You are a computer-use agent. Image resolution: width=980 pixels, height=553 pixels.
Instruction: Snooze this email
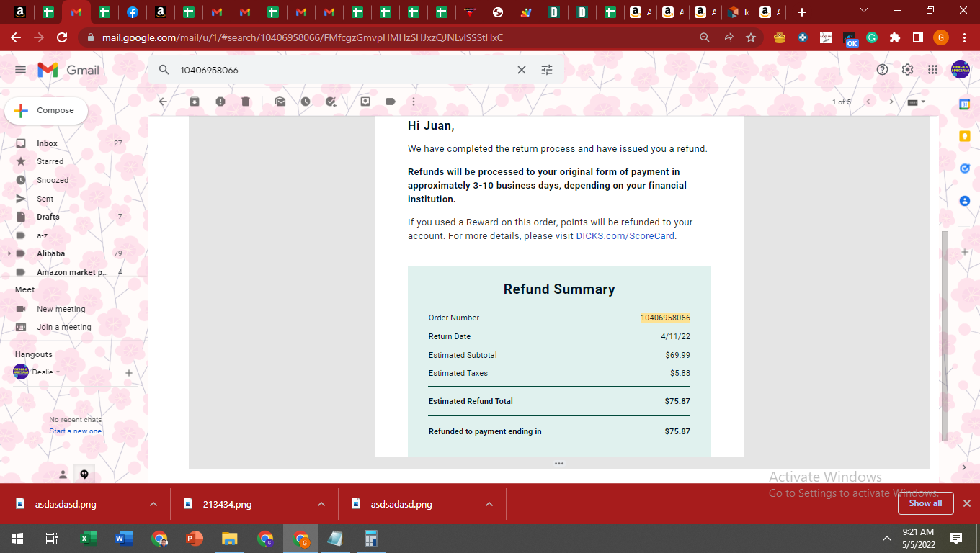pos(306,102)
